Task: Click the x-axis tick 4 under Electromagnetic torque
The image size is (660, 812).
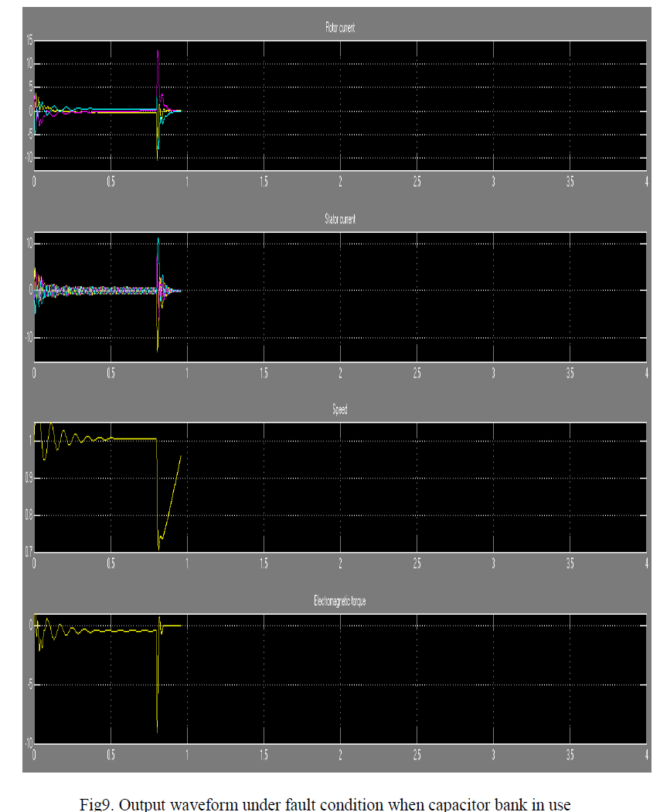Action: (x=646, y=755)
